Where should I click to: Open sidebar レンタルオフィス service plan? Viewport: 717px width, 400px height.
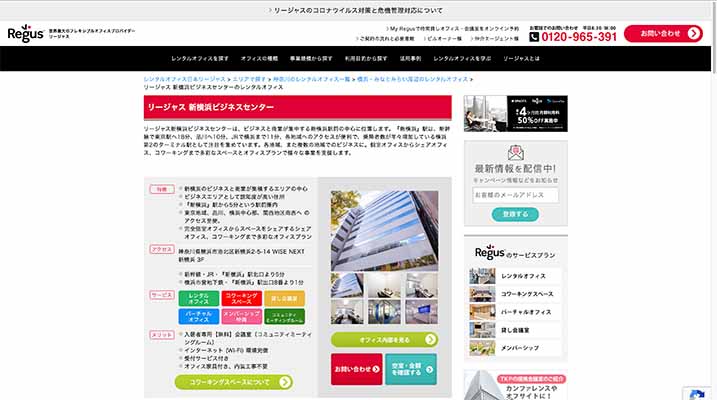(515, 276)
